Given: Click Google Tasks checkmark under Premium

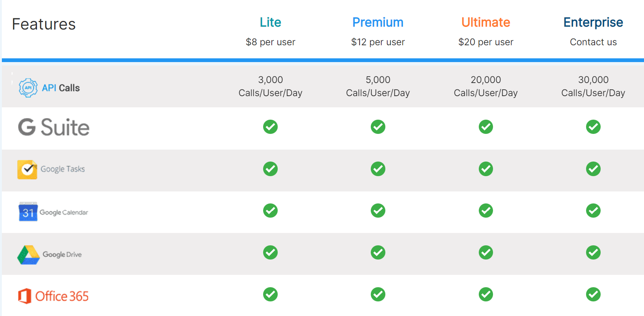Looking at the screenshot, I should point(378,169).
